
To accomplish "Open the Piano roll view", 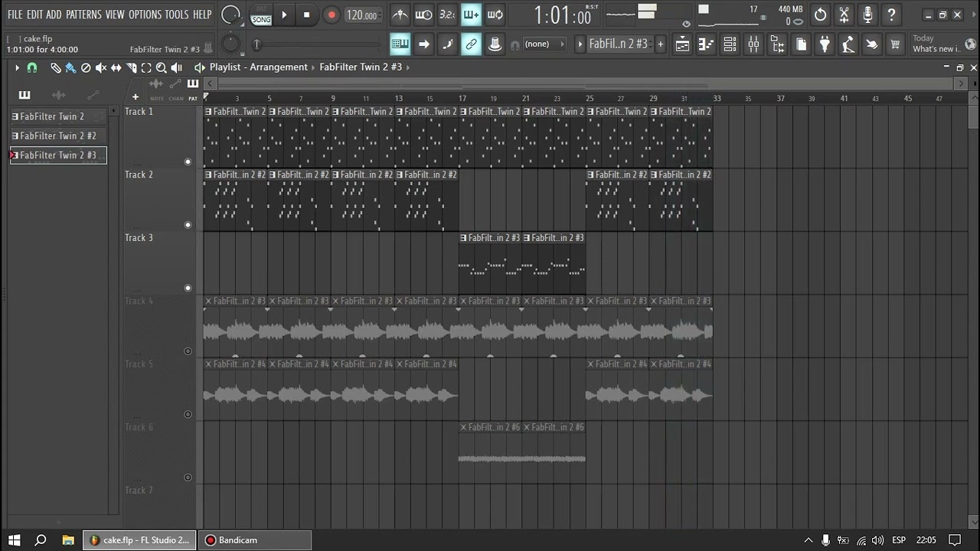I will click(x=706, y=44).
